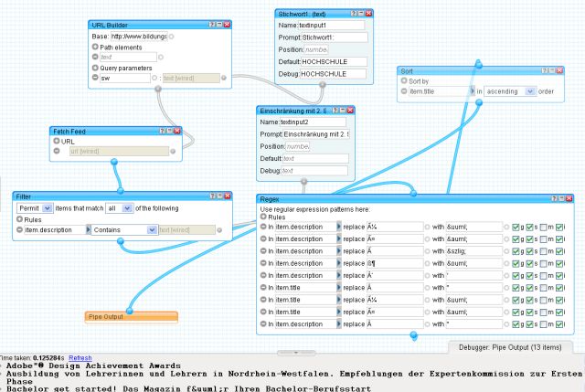The image size is (585, 392).
Task: Check m flag on item.title &uuml; rule
Action: coord(543,301)
